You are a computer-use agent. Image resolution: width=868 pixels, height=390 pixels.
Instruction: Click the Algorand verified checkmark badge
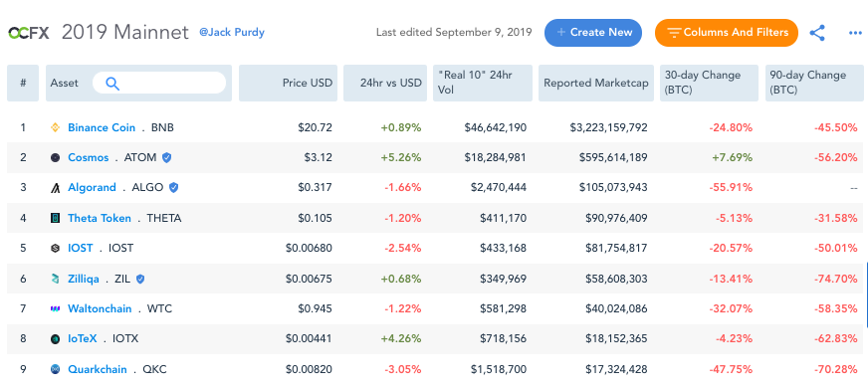(x=173, y=187)
